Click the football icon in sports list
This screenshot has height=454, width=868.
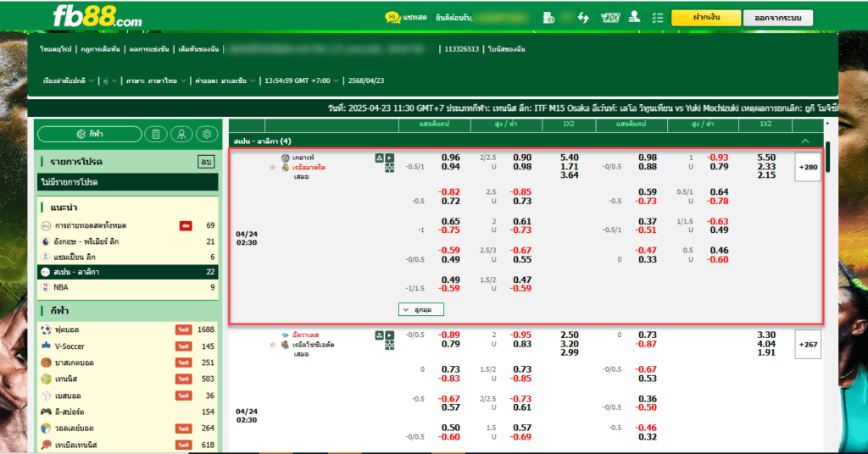coord(46,329)
